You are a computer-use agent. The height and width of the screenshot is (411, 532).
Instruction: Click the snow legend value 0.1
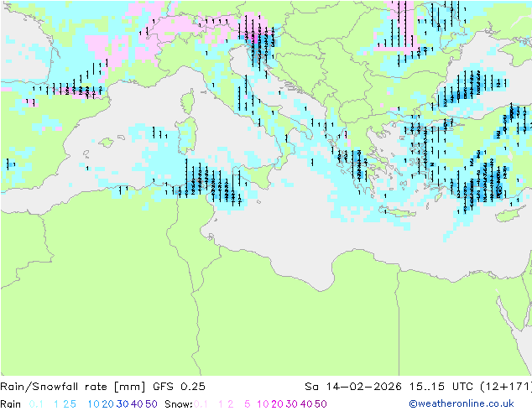(x=201, y=404)
